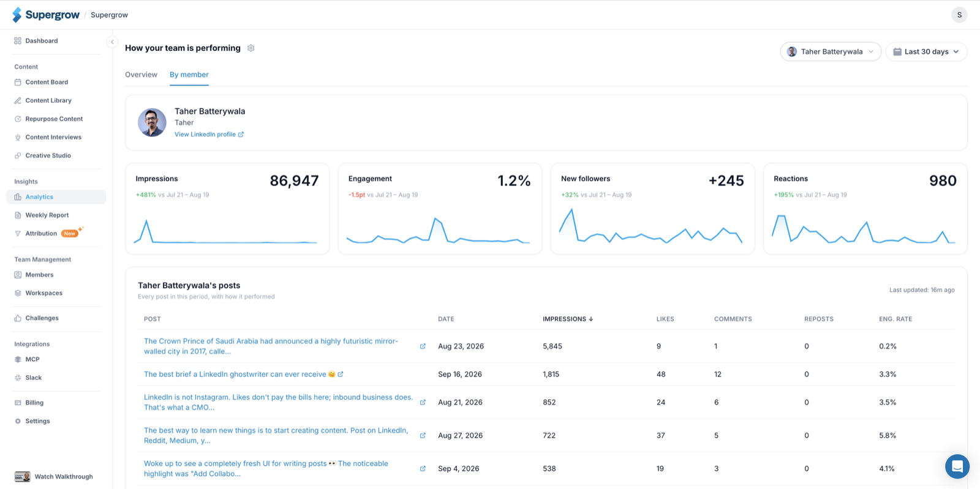Screen dimensions: 980x489
Task: Click the LIKES column header
Action: coord(665,319)
